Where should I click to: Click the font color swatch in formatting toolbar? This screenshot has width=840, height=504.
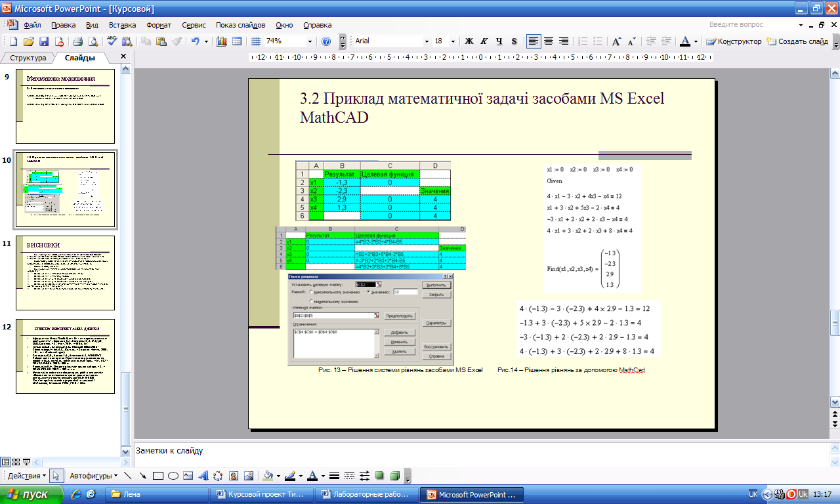pos(685,41)
